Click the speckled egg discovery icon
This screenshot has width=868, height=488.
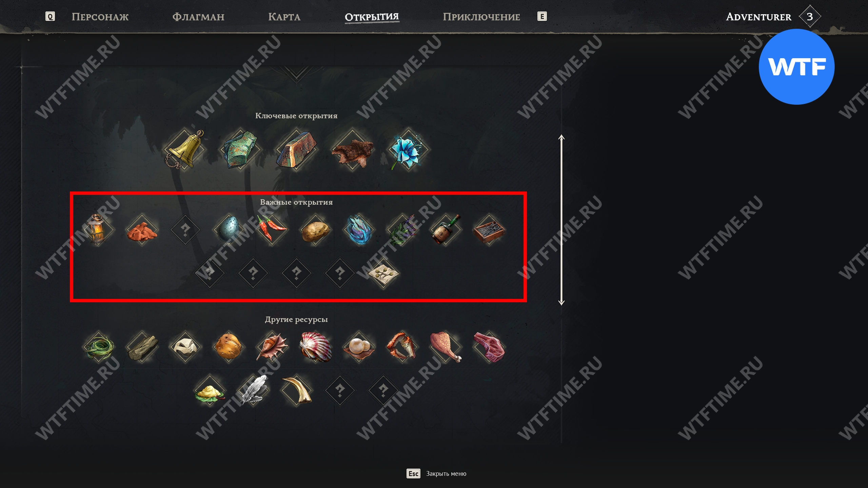(x=229, y=229)
